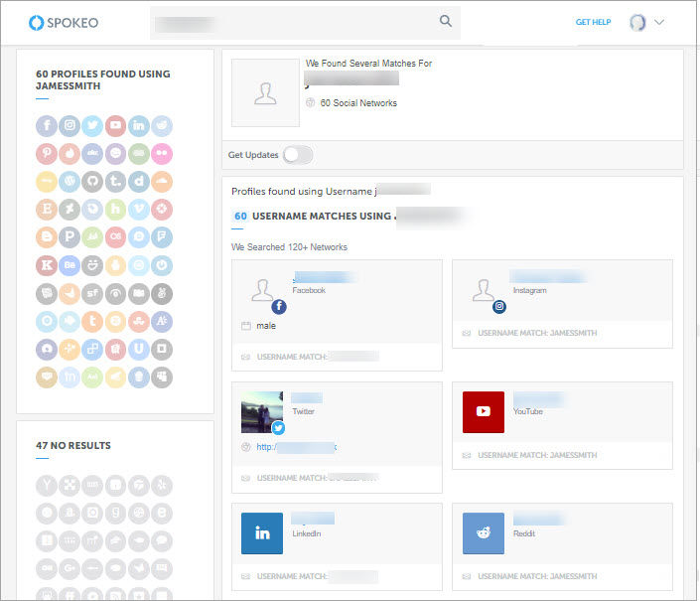Open the grey-blue Tumblr 't.' icon

[x=115, y=181]
